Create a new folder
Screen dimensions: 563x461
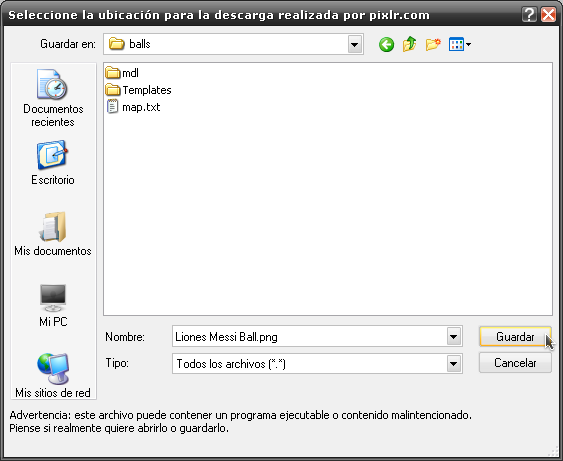click(x=433, y=45)
